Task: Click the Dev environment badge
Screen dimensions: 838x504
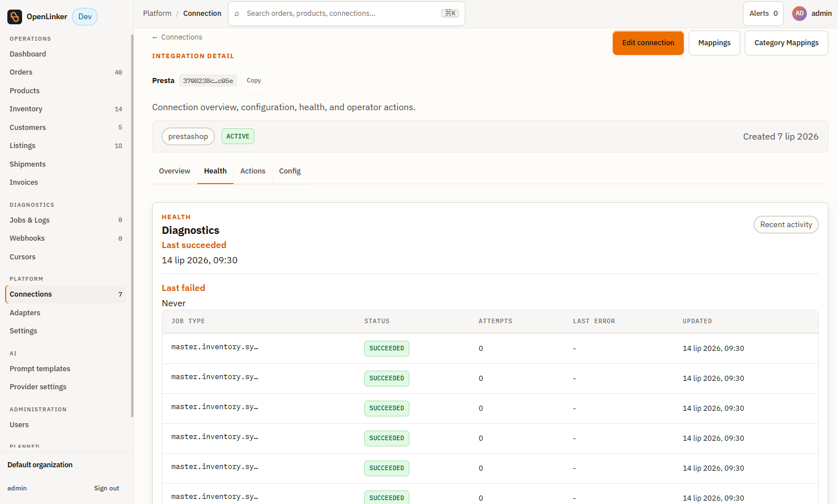Action: [x=85, y=16]
